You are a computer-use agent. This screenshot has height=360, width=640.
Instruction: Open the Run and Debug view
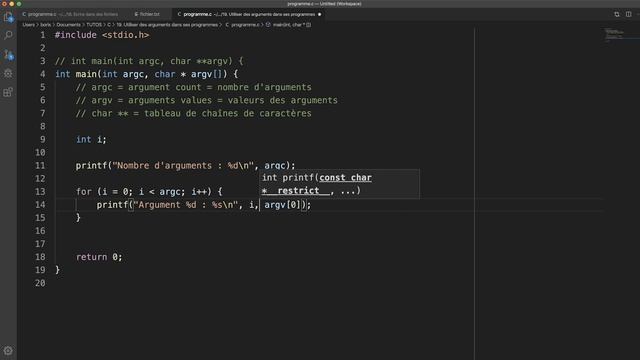(8, 73)
